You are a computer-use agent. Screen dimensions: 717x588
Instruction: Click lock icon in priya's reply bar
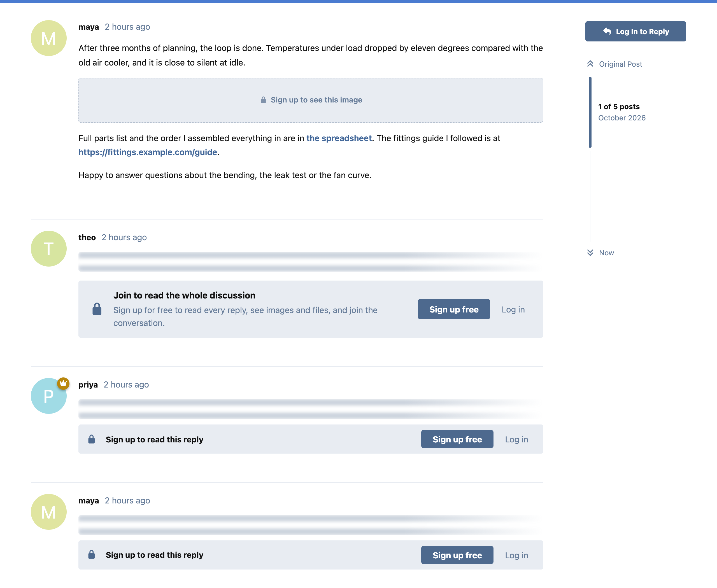point(92,439)
